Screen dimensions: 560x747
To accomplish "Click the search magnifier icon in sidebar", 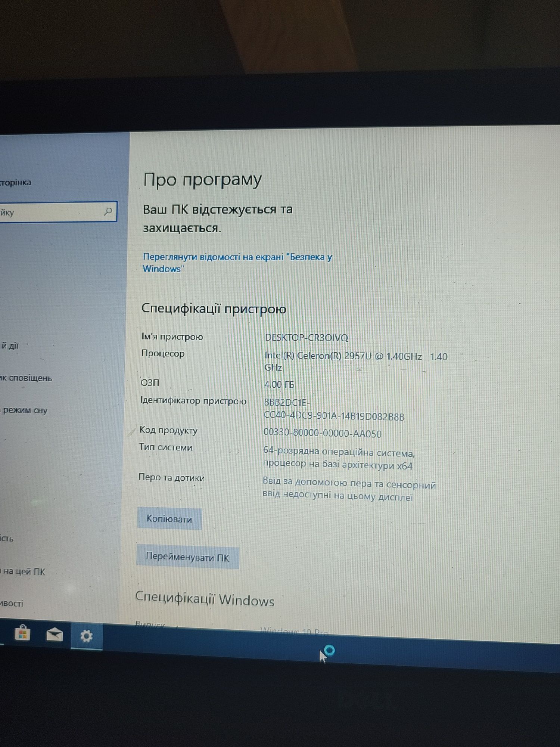I will pos(108,211).
